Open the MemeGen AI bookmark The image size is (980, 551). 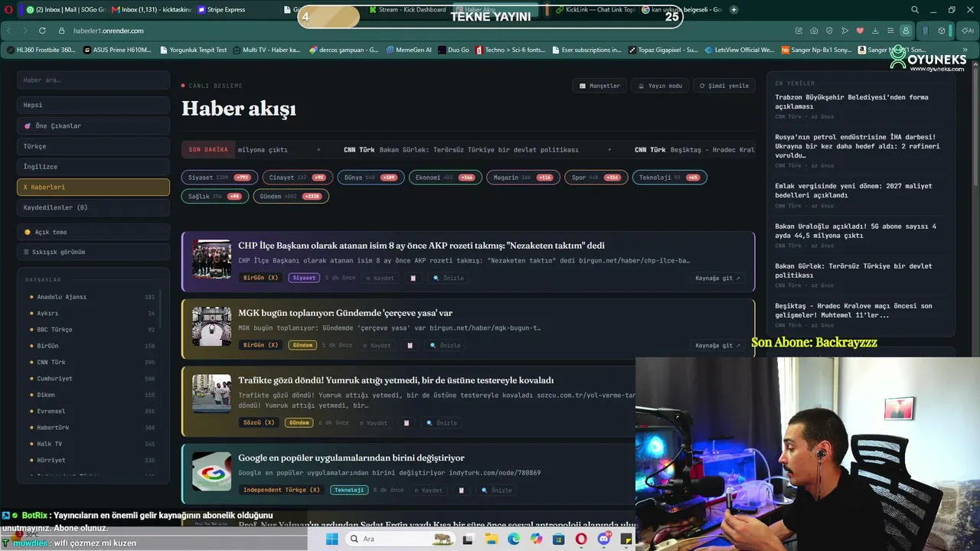click(x=409, y=50)
